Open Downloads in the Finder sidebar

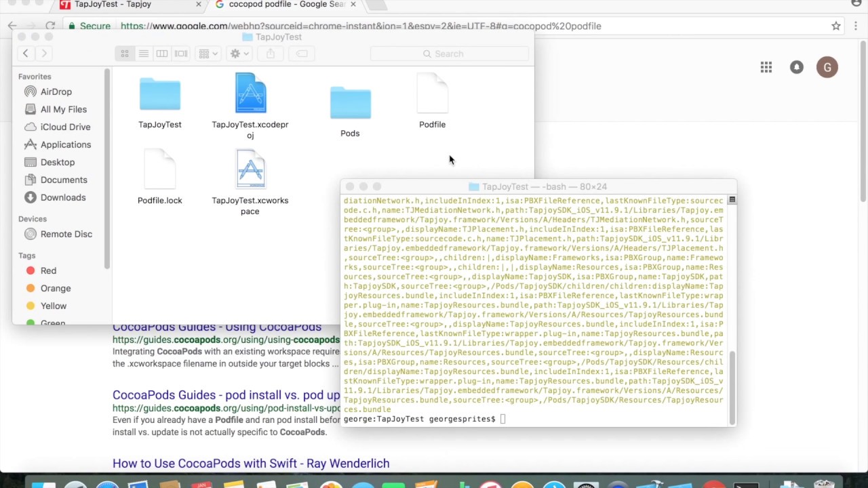[62, 197]
